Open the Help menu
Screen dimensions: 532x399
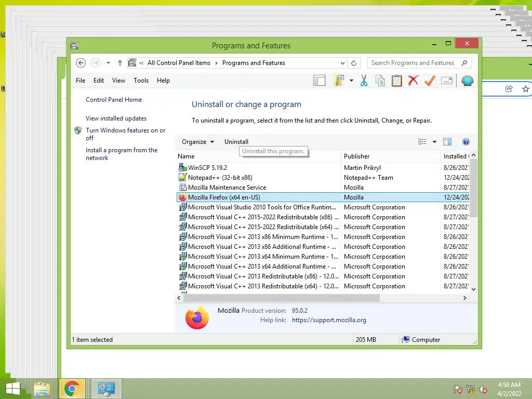(x=163, y=81)
